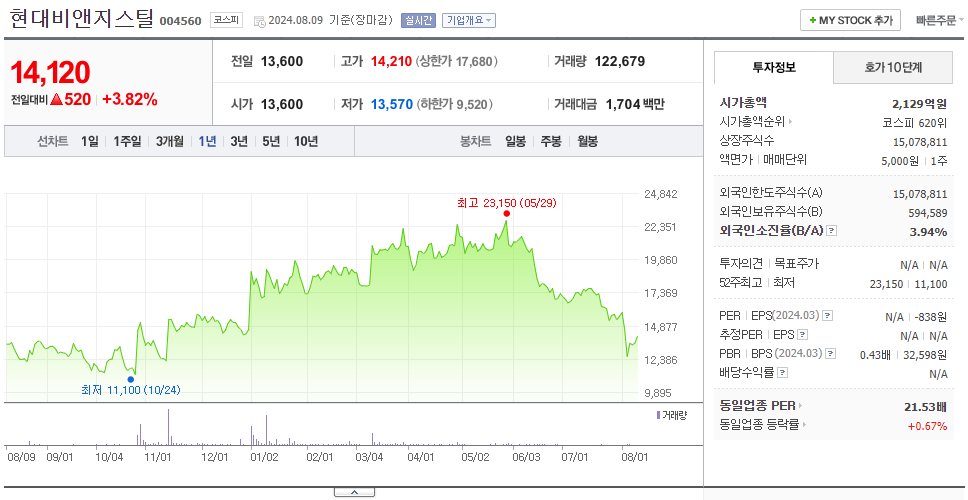Click the 52주최고 최저 values 23,150 11,100
The width and height of the screenshot is (968, 500).
(x=908, y=284)
